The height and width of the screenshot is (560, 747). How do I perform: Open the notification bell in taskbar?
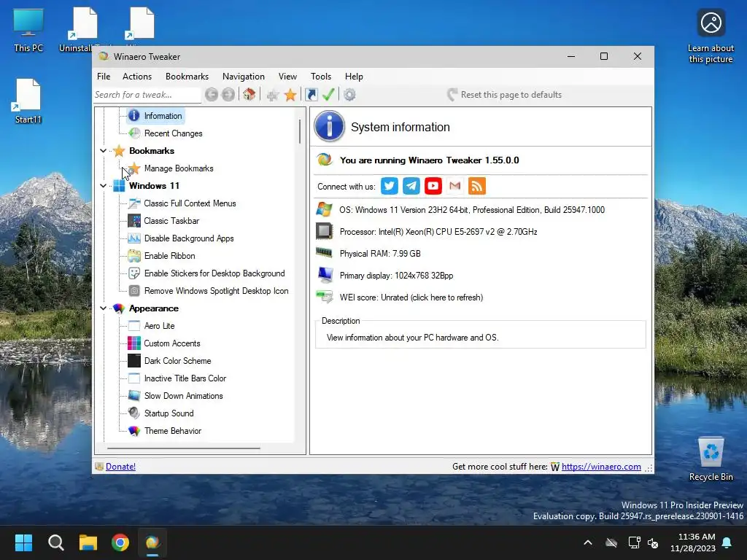click(727, 542)
